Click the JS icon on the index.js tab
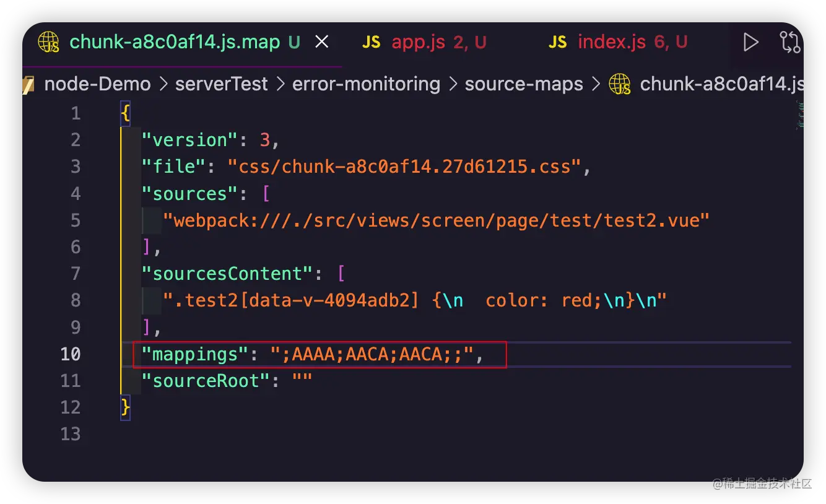This screenshot has width=826, height=504. [557, 42]
